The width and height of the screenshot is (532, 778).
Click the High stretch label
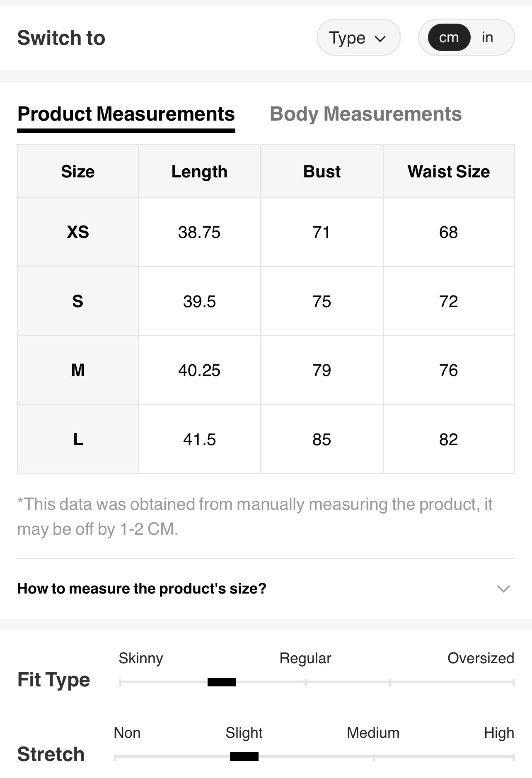[x=499, y=733]
